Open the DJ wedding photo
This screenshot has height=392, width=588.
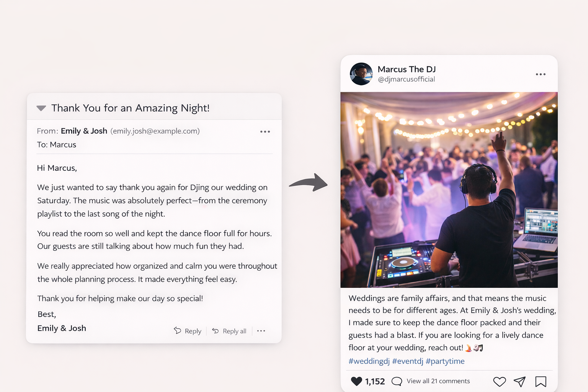tap(449, 190)
